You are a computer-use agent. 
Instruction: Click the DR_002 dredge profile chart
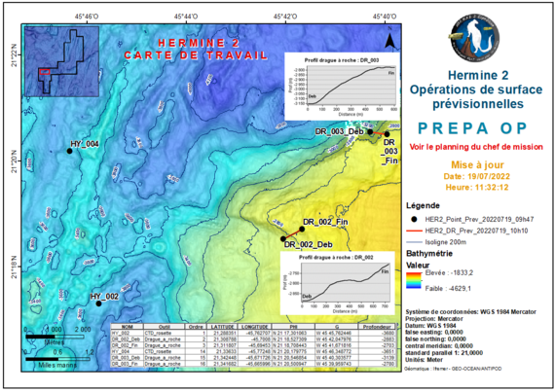point(338,283)
